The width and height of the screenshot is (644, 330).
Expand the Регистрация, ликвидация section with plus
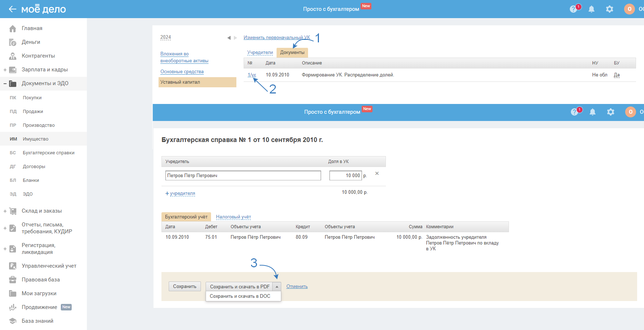[5, 249]
